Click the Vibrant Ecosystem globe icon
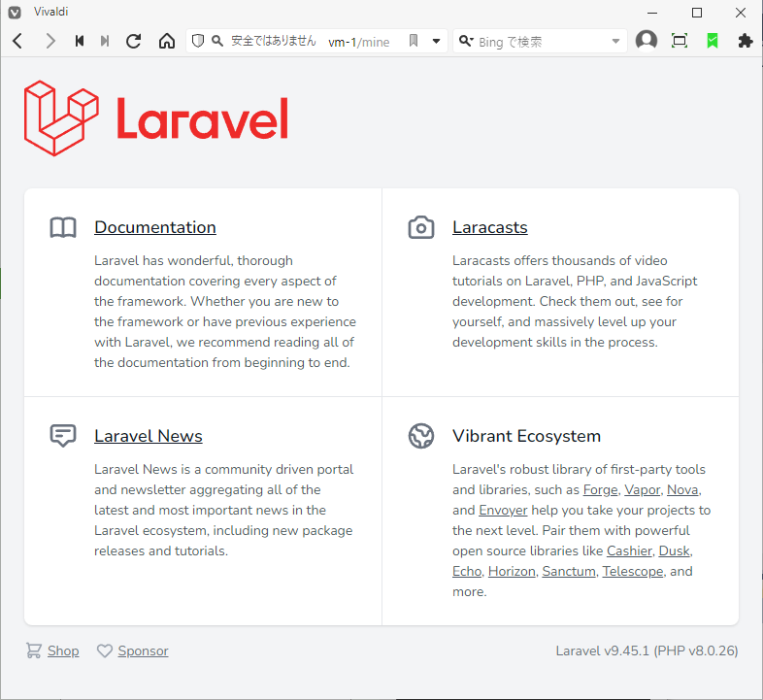Image resolution: width=763 pixels, height=700 pixels. point(421,436)
